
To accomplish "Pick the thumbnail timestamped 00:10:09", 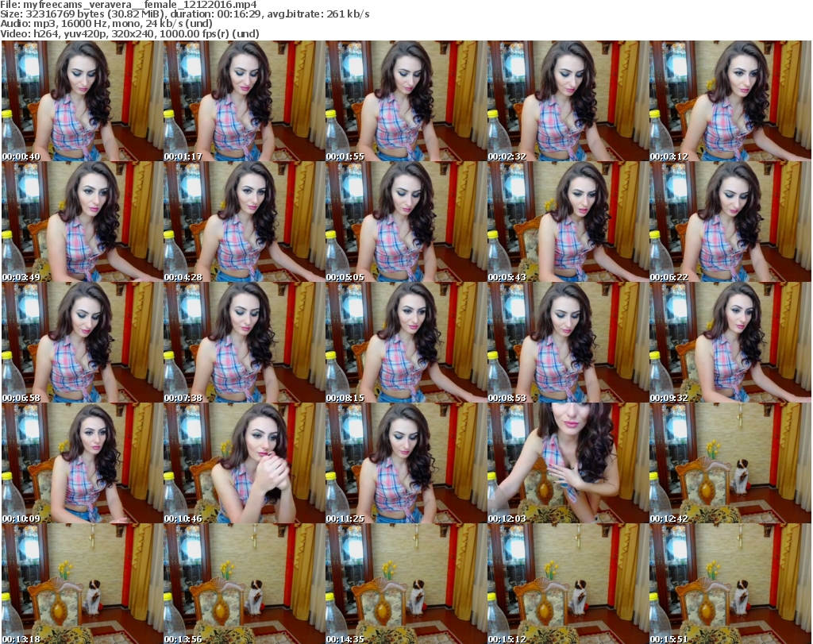I will coord(82,464).
